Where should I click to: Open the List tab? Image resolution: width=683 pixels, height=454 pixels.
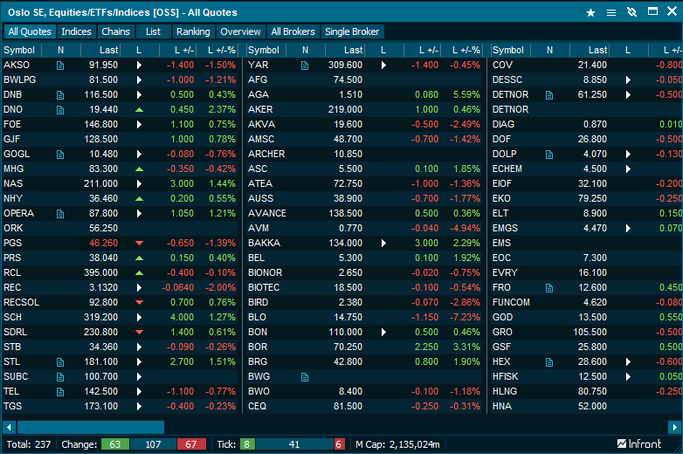[153, 32]
